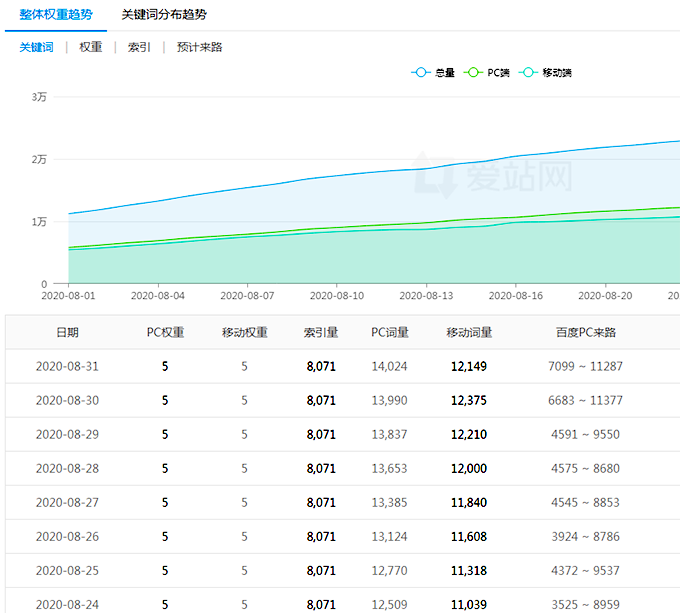Click the 百度PC来路 column header
Viewport: 680px width, 613px height.
pos(585,333)
